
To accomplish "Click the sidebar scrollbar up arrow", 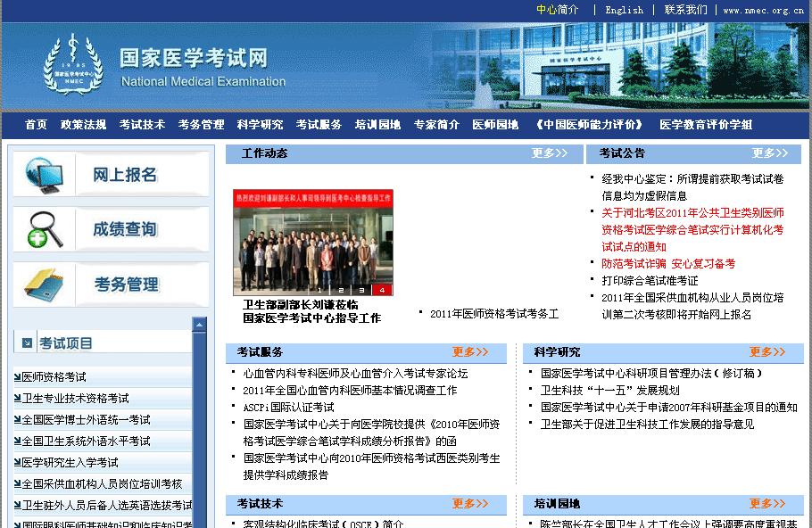I will click(x=199, y=325).
